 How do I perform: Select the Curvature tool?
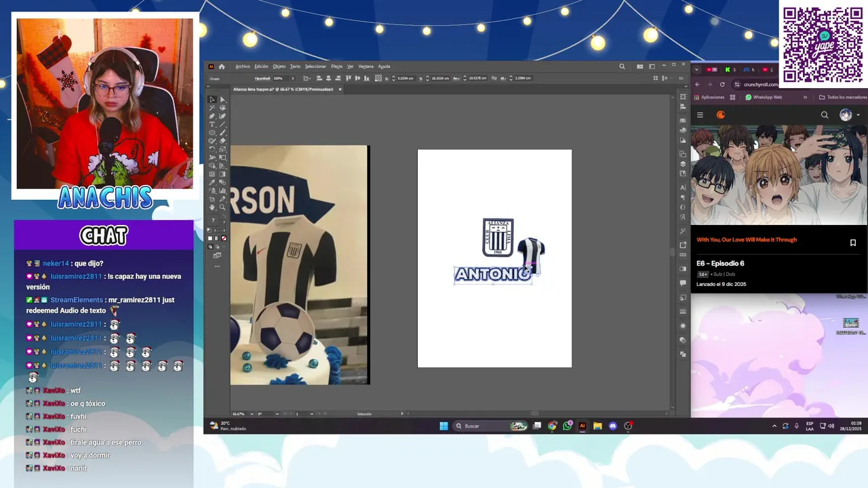tap(222, 116)
